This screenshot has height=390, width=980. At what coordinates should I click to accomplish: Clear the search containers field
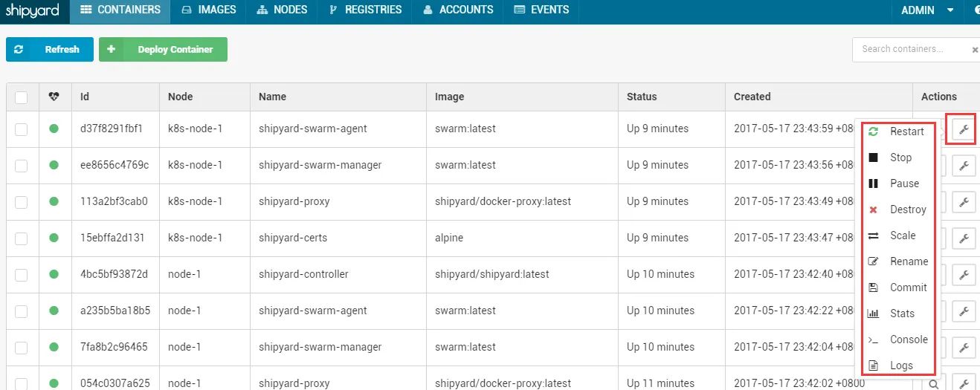pos(975,50)
